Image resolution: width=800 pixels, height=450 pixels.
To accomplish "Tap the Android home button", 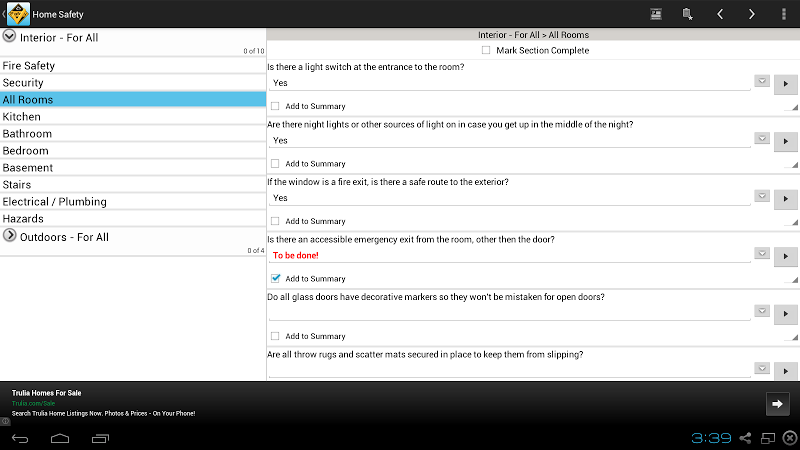I will (x=60, y=438).
